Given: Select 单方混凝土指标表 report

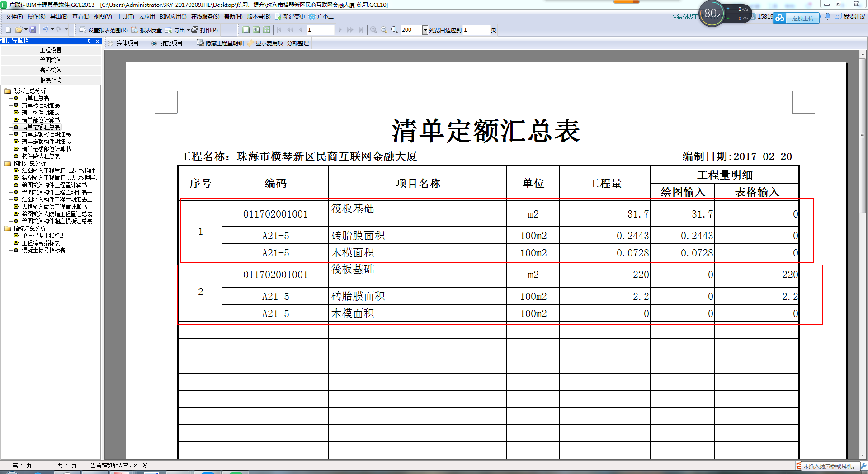Looking at the screenshot, I should (43, 236).
